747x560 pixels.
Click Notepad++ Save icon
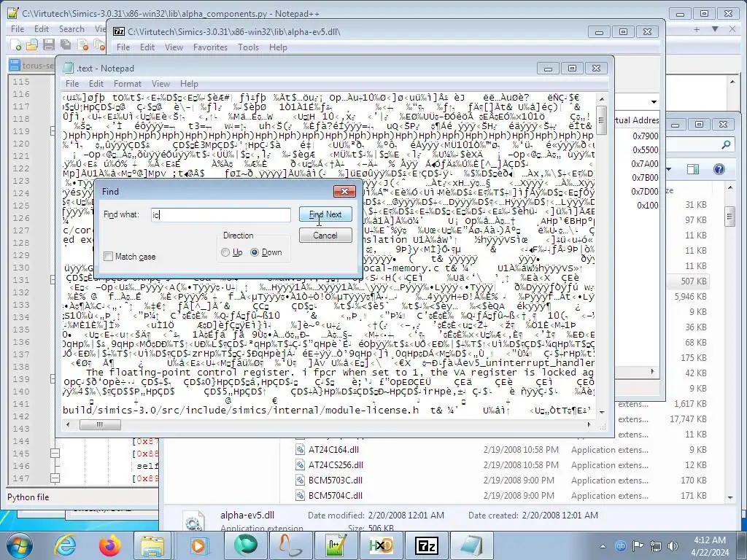click(x=49, y=44)
